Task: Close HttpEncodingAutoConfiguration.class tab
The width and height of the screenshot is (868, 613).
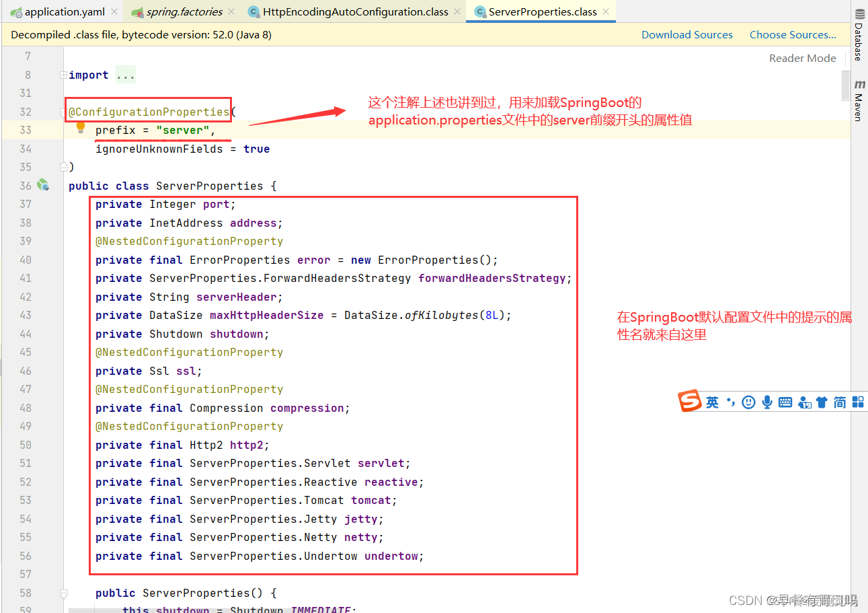Action: [x=457, y=11]
